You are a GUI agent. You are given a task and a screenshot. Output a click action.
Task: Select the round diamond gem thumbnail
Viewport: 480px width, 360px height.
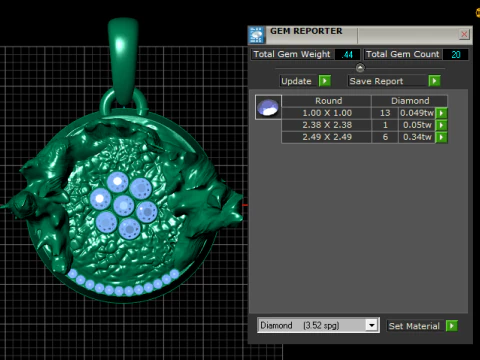(268, 107)
